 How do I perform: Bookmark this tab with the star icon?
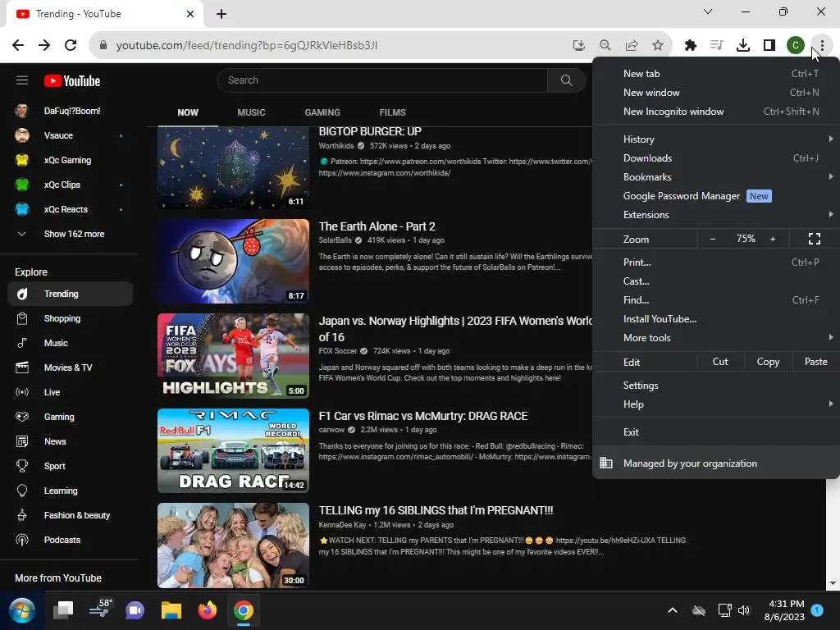(x=658, y=46)
